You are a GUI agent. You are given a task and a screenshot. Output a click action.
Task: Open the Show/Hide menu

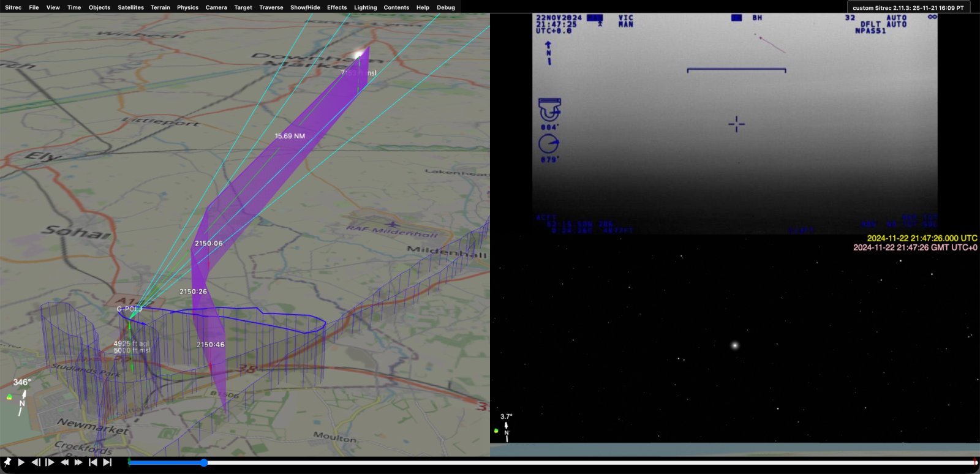point(305,7)
